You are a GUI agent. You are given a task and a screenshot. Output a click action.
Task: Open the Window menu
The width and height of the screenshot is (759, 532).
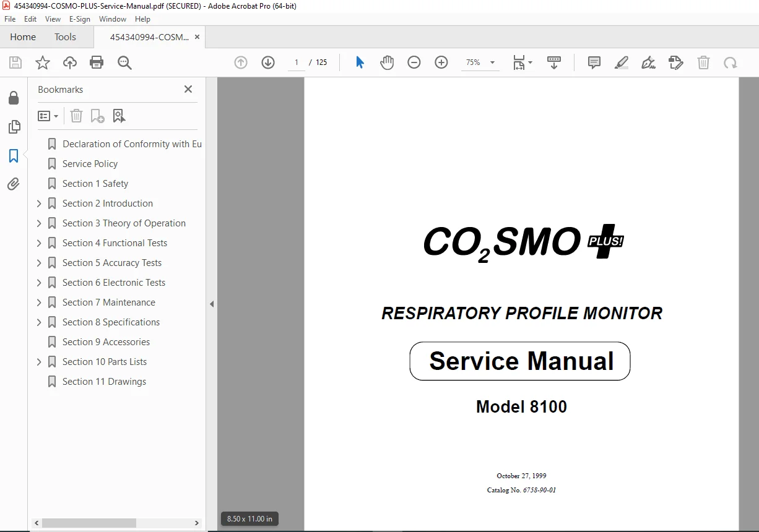click(x=113, y=19)
